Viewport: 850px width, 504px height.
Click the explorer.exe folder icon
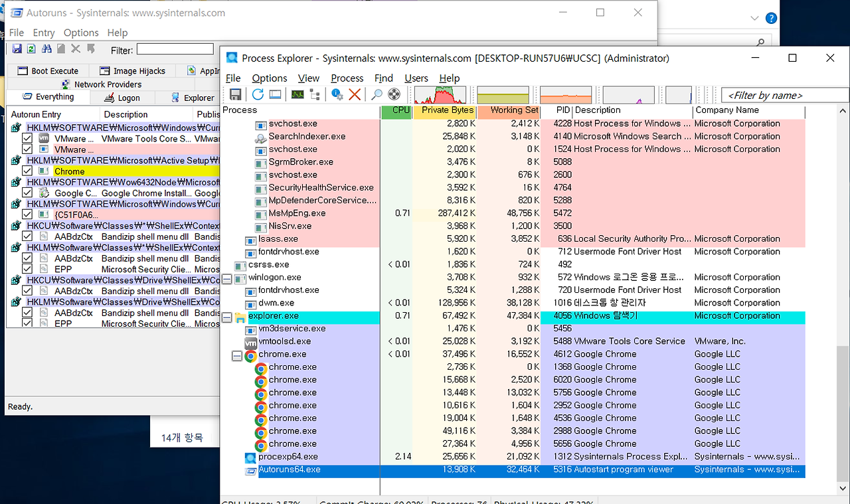pyautogui.click(x=240, y=317)
